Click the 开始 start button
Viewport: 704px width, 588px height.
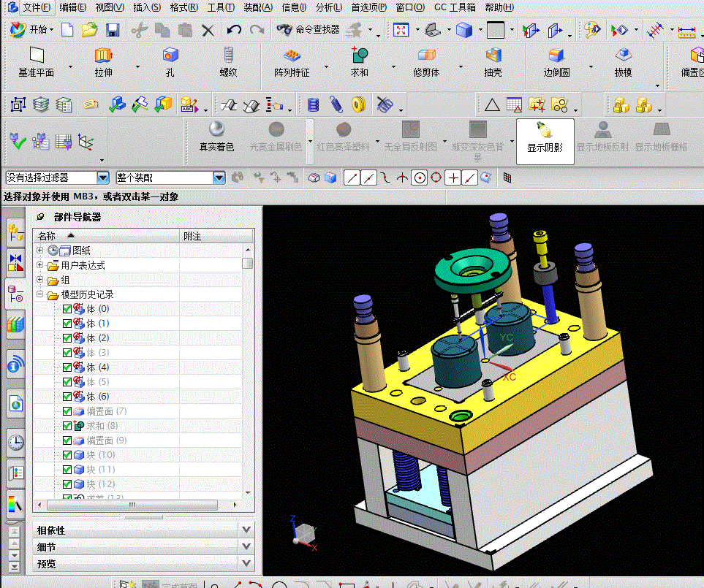click(31, 30)
